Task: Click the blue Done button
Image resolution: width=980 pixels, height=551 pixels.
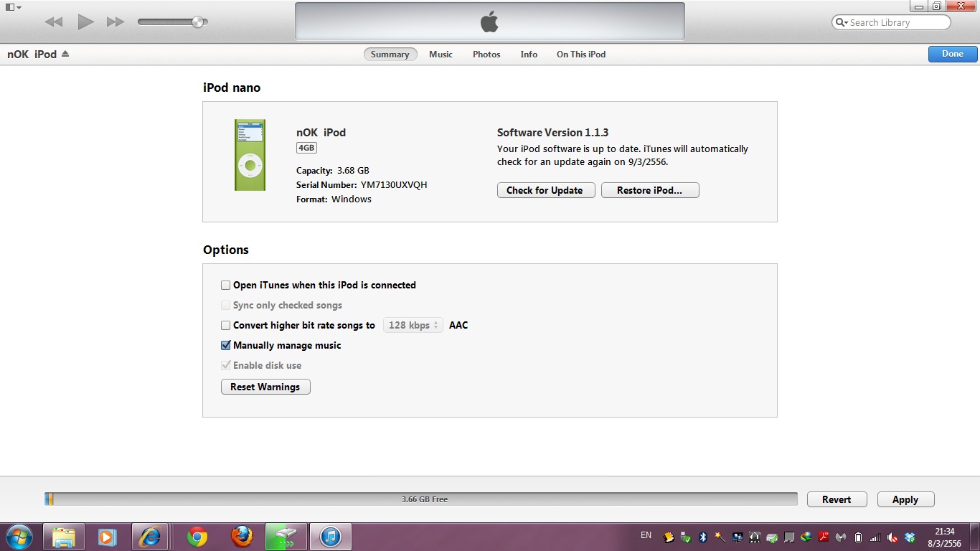Action: (953, 54)
